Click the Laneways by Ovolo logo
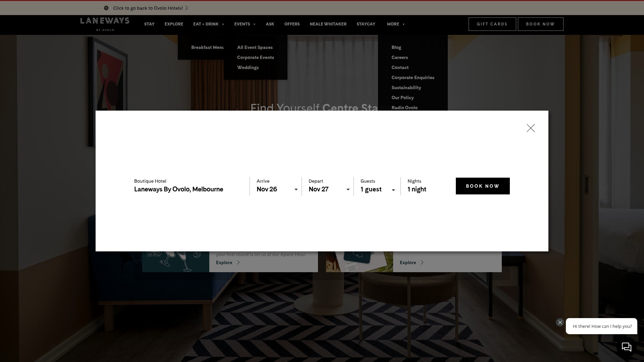Screen dimensions: 644x362 click(x=105, y=24)
